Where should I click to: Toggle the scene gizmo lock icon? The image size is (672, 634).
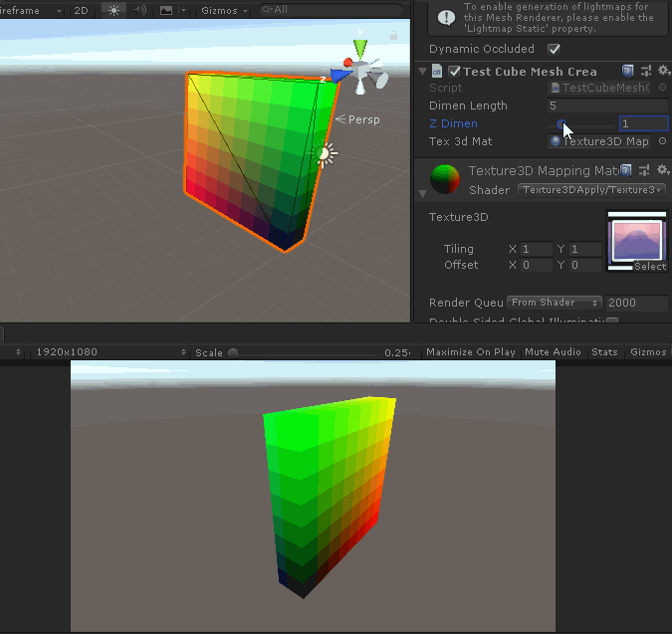point(393,36)
